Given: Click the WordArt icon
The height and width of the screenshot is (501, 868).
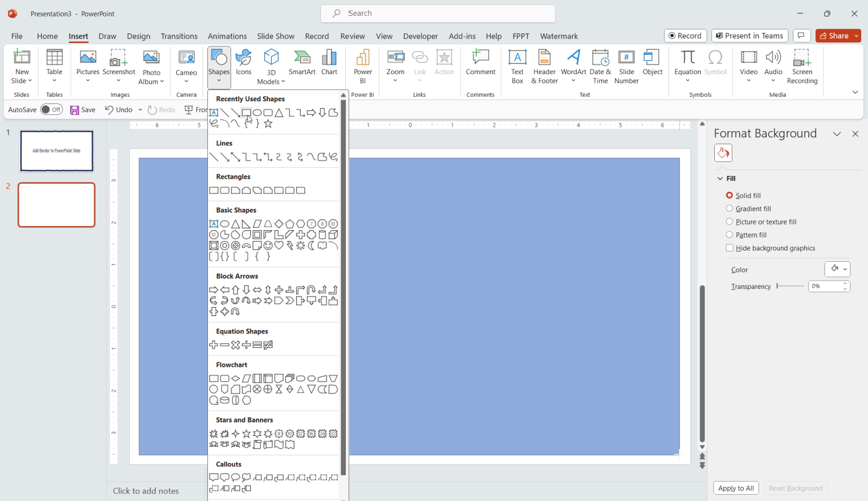Looking at the screenshot, I should [573, 62].
